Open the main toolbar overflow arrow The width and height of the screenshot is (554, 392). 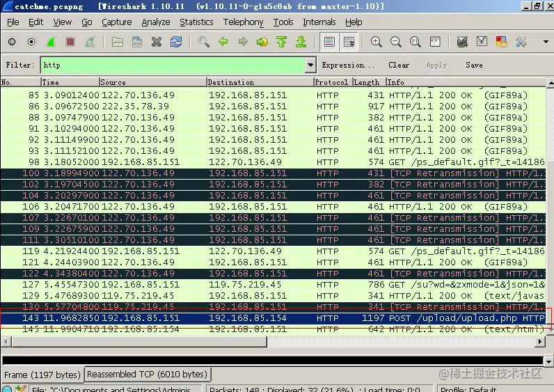tap(546, 42)
